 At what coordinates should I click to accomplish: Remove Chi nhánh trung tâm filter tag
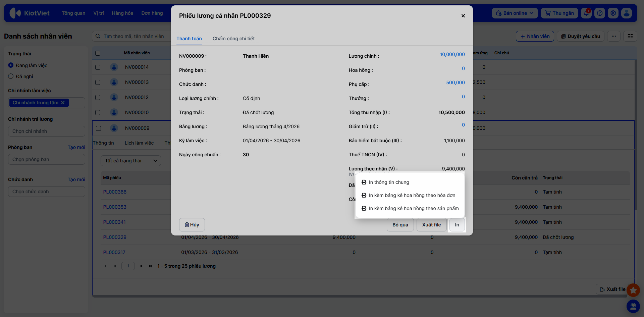point(63,103)
